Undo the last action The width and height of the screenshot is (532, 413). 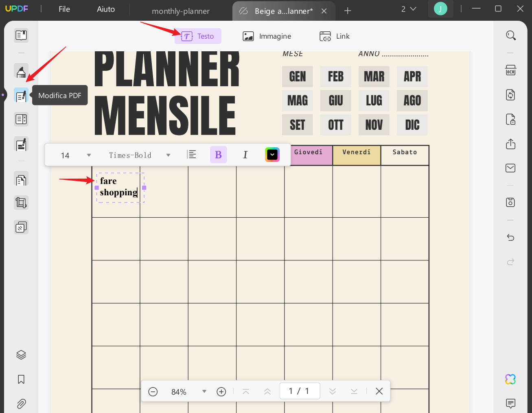[x=511, y=237]
